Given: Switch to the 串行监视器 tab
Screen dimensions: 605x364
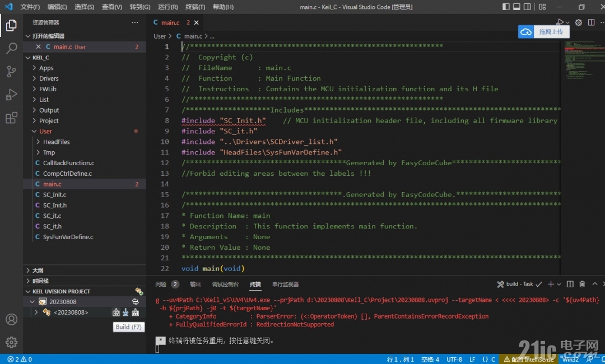Looking at the screenshot, I should 286,284.
